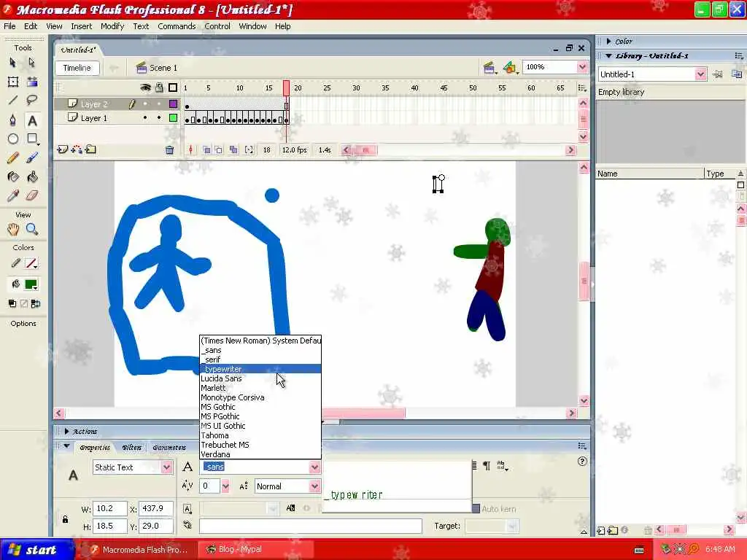Open the font name dropdown arrow

point(314,467)
